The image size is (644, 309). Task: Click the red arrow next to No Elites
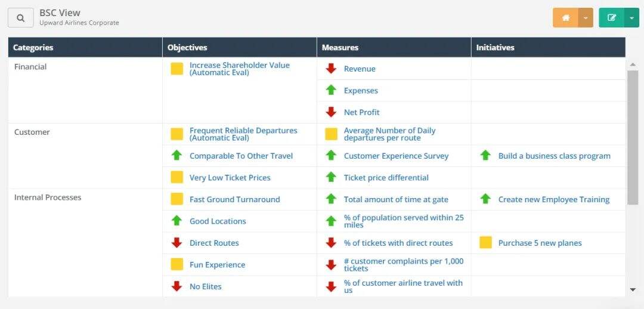177,286
